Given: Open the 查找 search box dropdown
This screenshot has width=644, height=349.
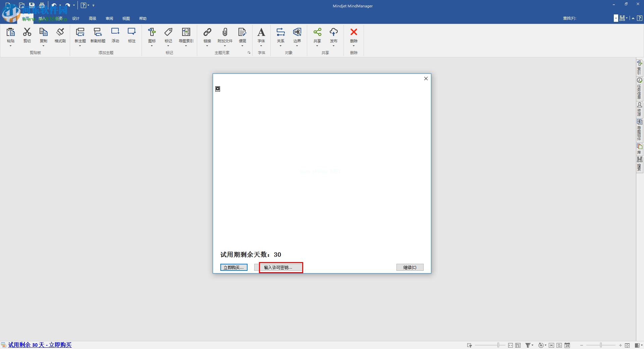Looking at the screenshot, I should click(616, 18).
